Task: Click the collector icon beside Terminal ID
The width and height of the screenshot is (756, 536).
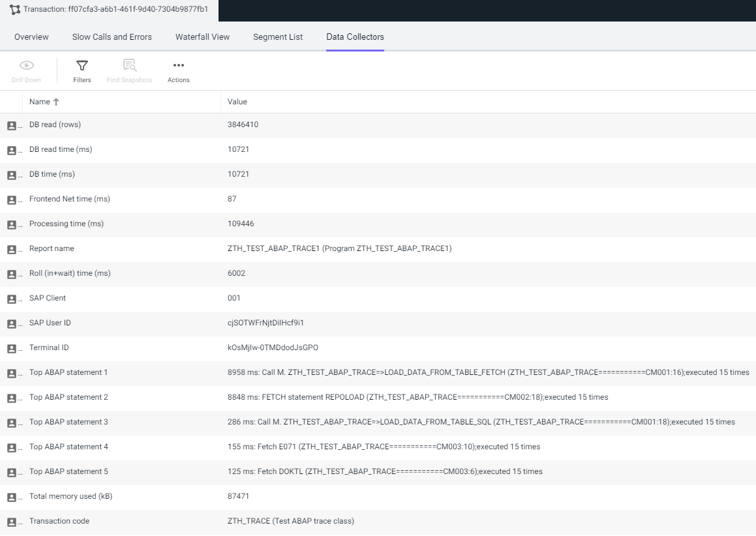Action: click(x=12, y=349)
